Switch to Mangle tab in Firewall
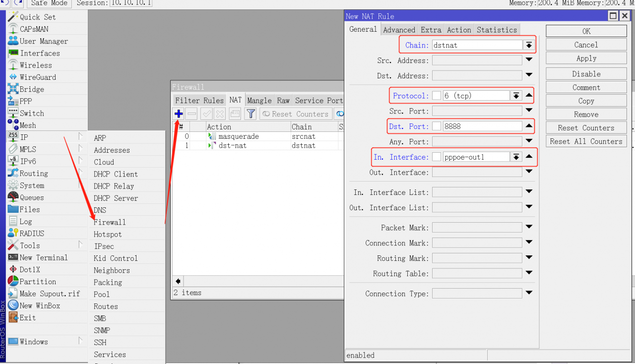Image resolution: width=635 pixels, height=364 pixels. 259,100
